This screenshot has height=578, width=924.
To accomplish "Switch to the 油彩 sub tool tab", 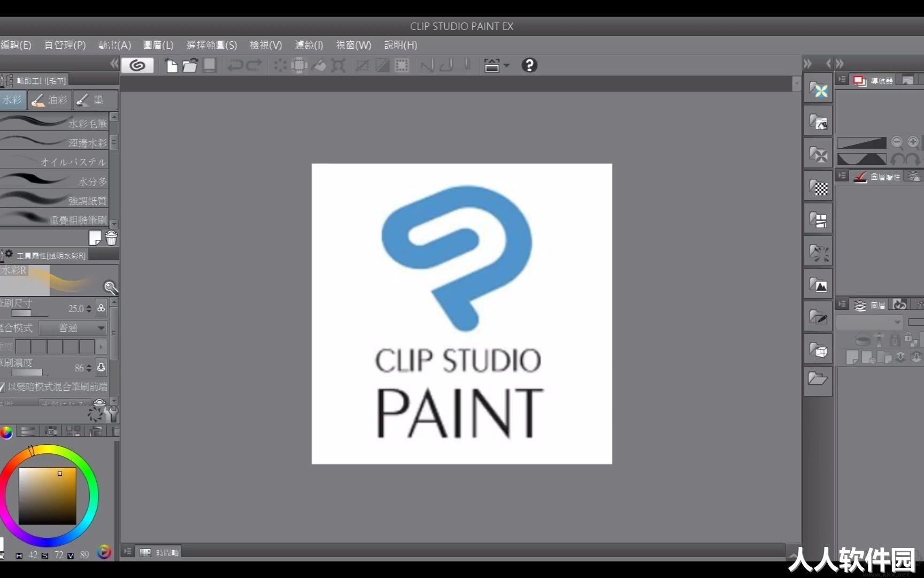I will click(x=49, y=100).
